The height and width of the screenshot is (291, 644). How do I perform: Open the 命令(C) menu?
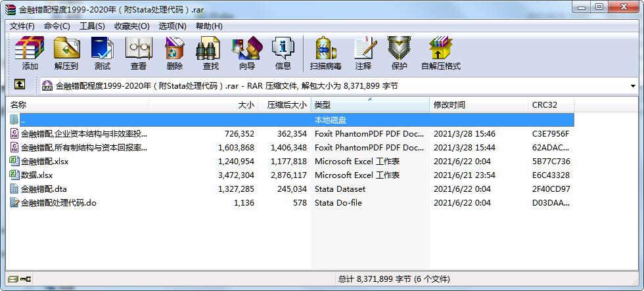click(57, 26)
